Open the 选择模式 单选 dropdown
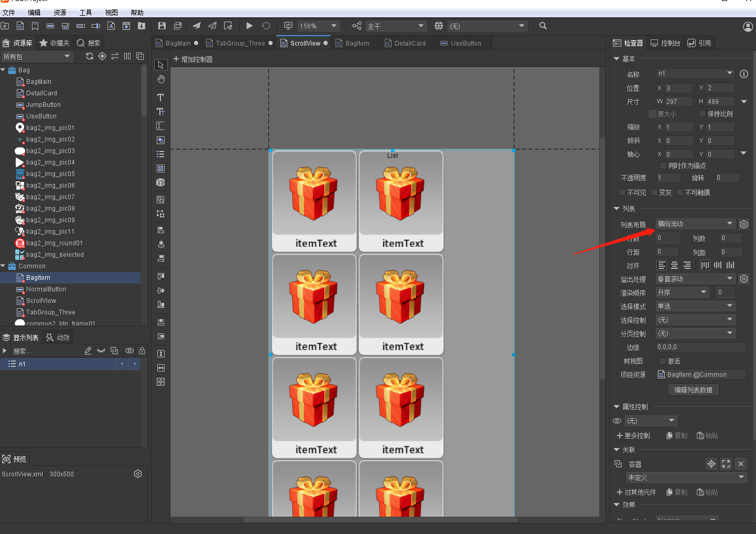This screenshot has width=756, height=534. tap(695, 306)
